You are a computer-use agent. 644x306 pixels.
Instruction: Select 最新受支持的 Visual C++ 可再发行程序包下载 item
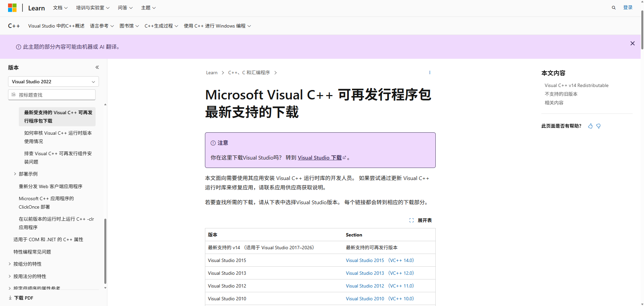click(x=57, y=117)
